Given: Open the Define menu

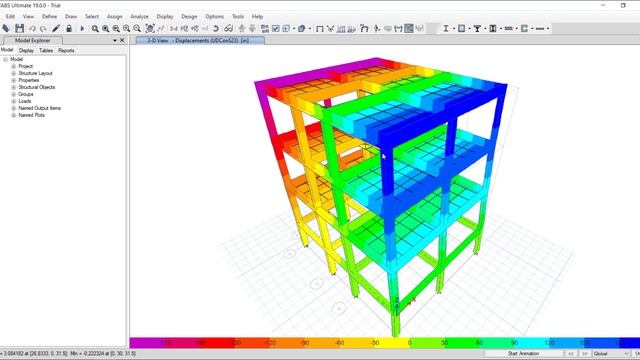Looking at the screenshot, I should coord(49,16).
